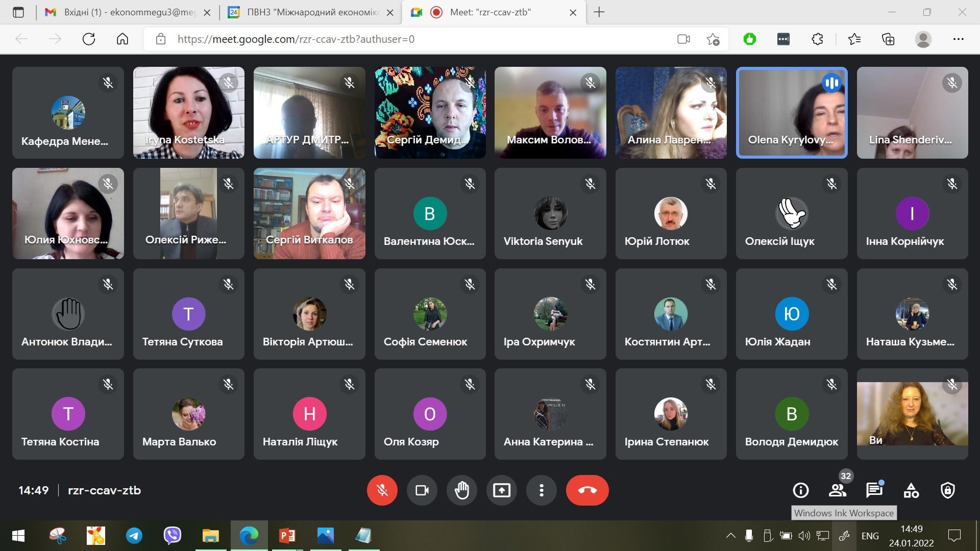Select the Антонюк Влади raised hand tile
The image size is (980, 551).
point(68,314)
